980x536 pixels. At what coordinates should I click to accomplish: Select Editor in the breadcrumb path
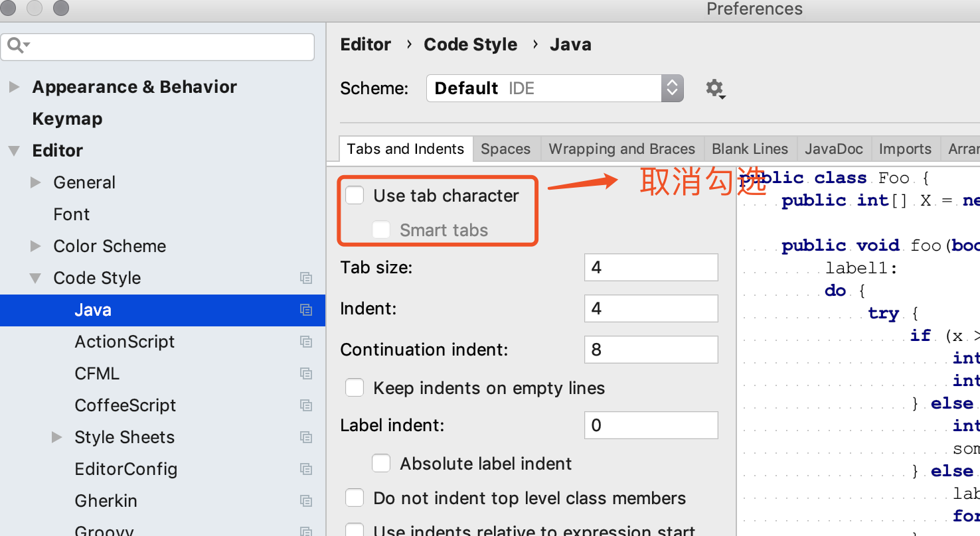pyautogui.click(x=365, y=44)
